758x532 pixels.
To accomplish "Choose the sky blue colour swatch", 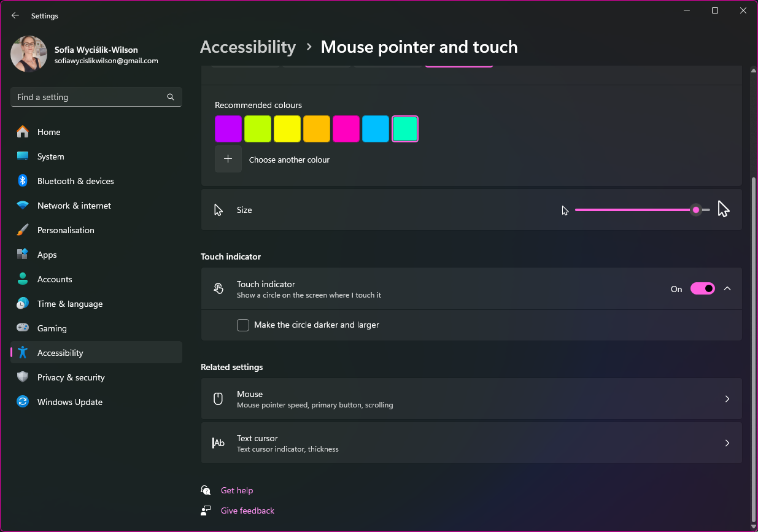I will [376, 129].
